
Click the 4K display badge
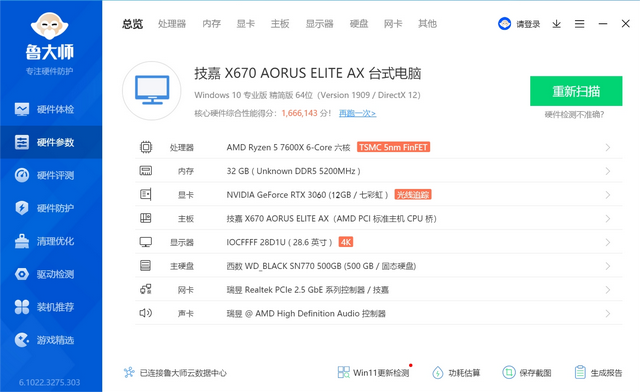click(x=346, y=242)
